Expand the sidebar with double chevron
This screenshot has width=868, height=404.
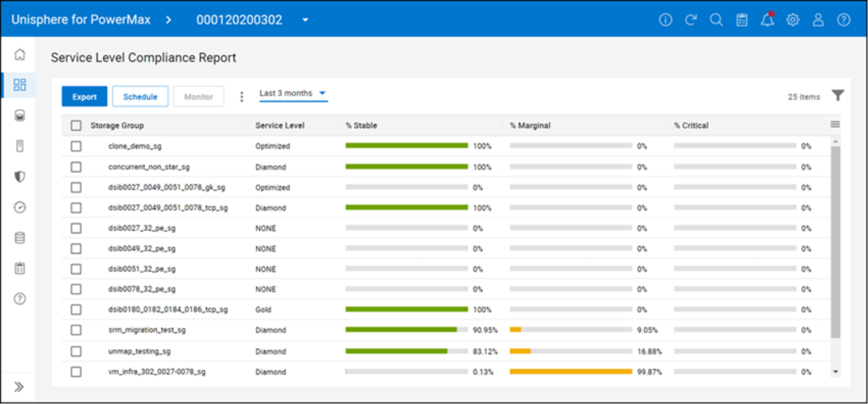coord(19,387)
